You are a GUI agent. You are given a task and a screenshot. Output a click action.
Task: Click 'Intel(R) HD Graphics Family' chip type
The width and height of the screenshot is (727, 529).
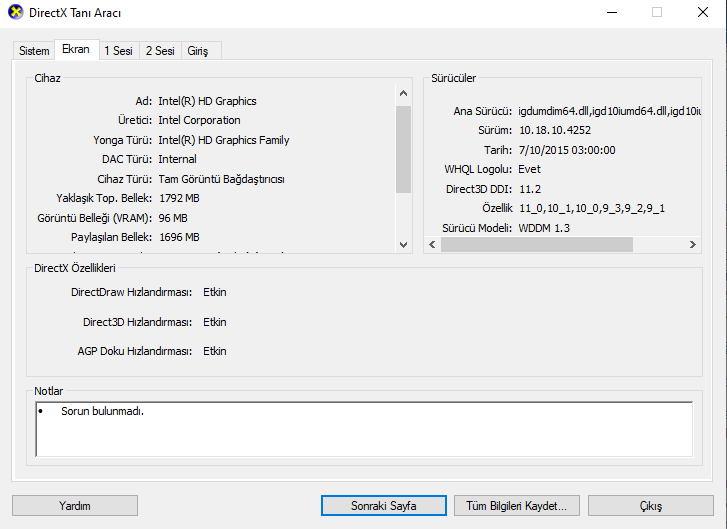[x=224, y=140]
